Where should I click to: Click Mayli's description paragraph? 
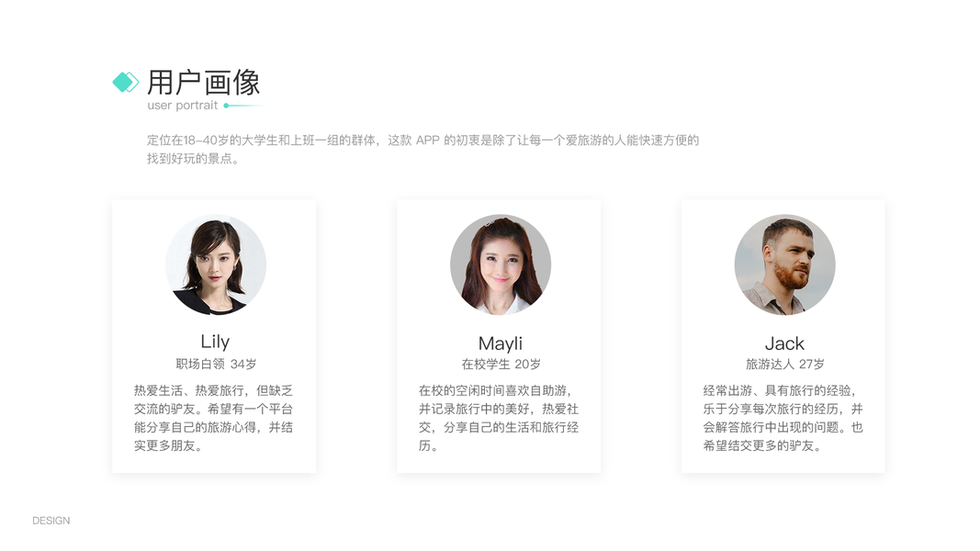[499, 418]
